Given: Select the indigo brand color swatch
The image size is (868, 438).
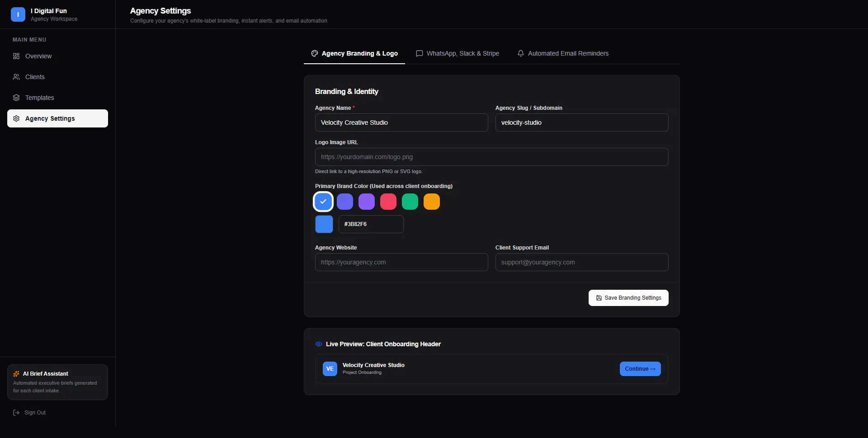Looking at the screenshot, I should point(345,202).
